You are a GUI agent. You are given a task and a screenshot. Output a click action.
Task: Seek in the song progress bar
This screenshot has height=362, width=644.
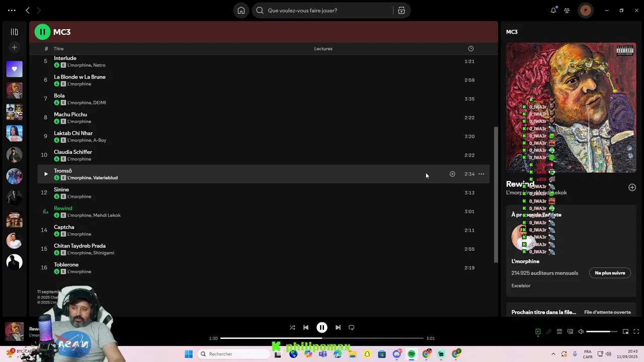coord(322,338)
